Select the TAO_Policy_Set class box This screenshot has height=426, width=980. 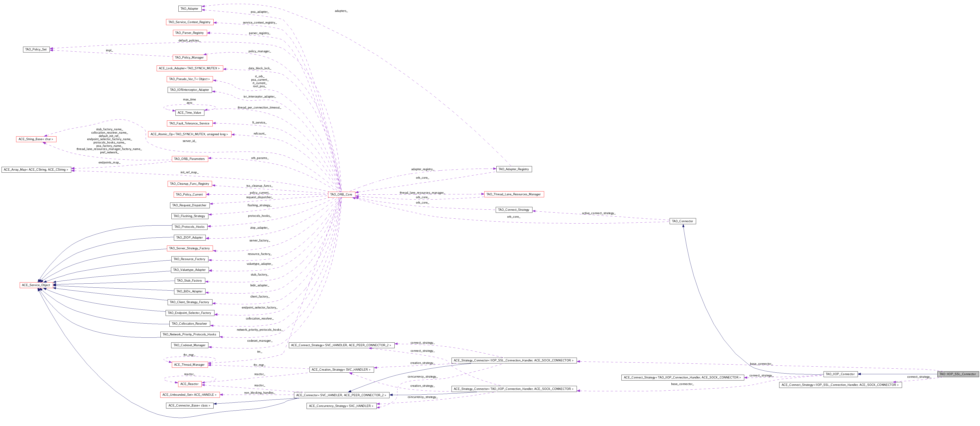click(x=36, y=50)
